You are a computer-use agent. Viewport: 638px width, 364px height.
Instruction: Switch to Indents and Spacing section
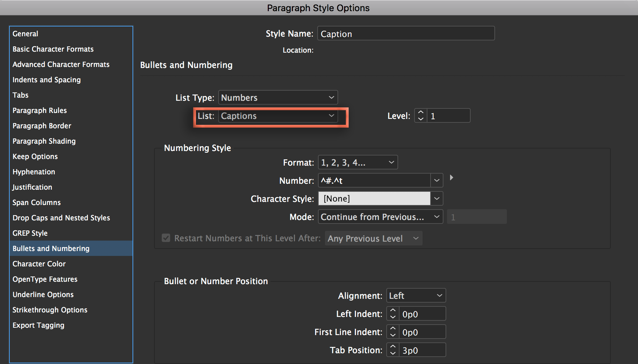[47, 80]
